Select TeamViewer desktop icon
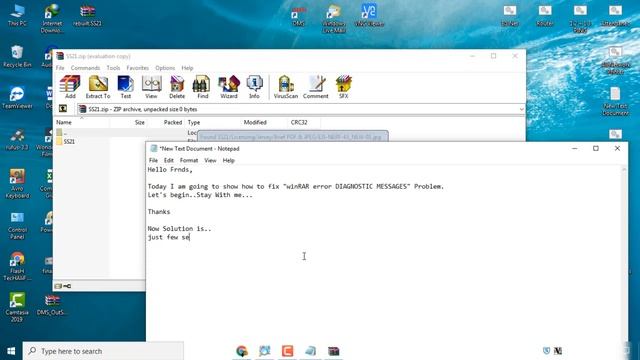Viewport: 640px width, 360px height. tap(17, 98)
